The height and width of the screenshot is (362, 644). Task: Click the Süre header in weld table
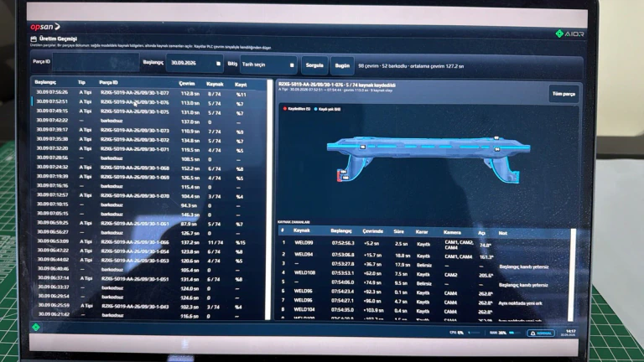tap(399, 232)
